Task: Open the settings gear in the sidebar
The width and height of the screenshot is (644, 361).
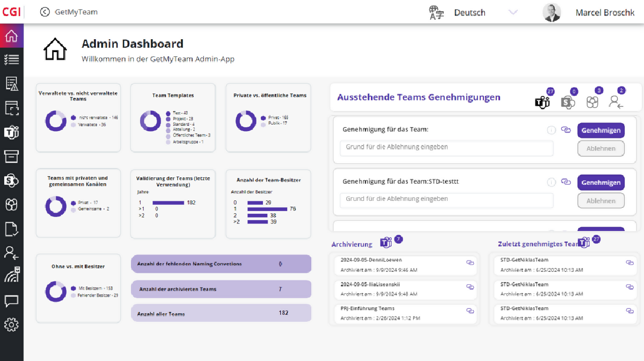Action: tap(11, 324)
